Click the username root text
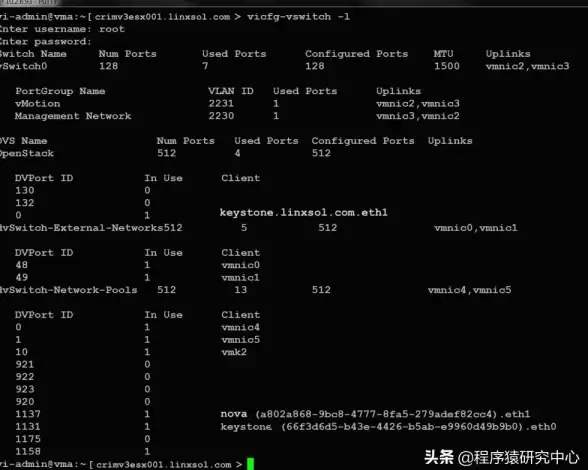The width and height of the screenshot is (588, 470). click(x=112, y=29)
